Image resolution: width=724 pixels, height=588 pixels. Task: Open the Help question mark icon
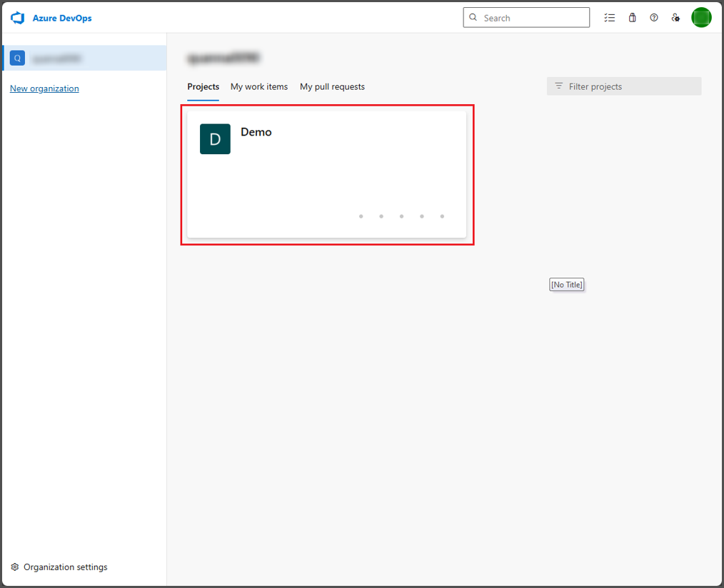[654, 18]
